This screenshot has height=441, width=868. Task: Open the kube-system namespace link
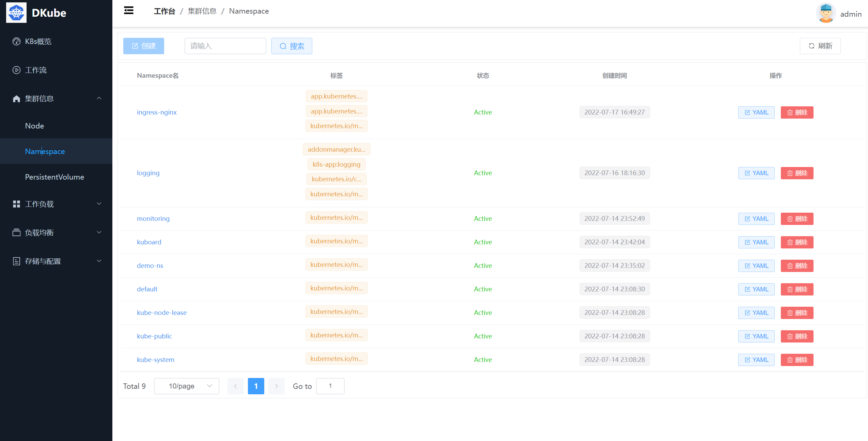156,360
